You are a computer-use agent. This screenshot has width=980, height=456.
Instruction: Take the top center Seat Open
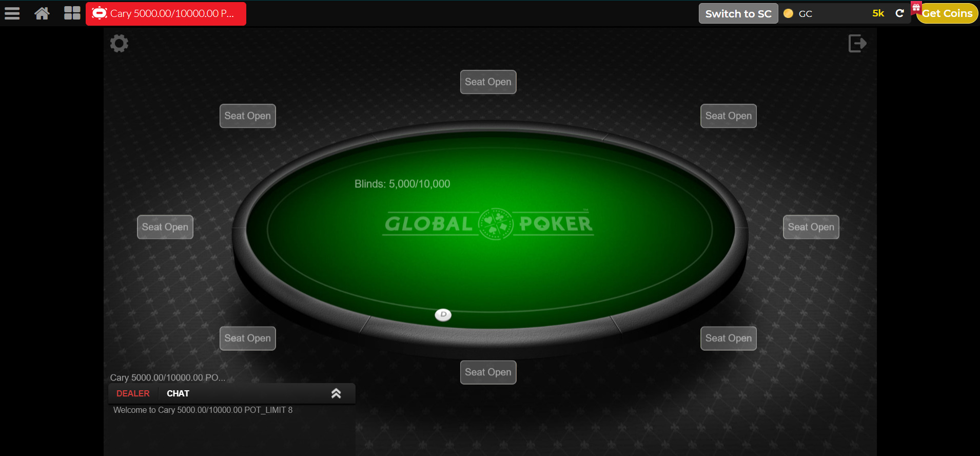pos(488,82)
